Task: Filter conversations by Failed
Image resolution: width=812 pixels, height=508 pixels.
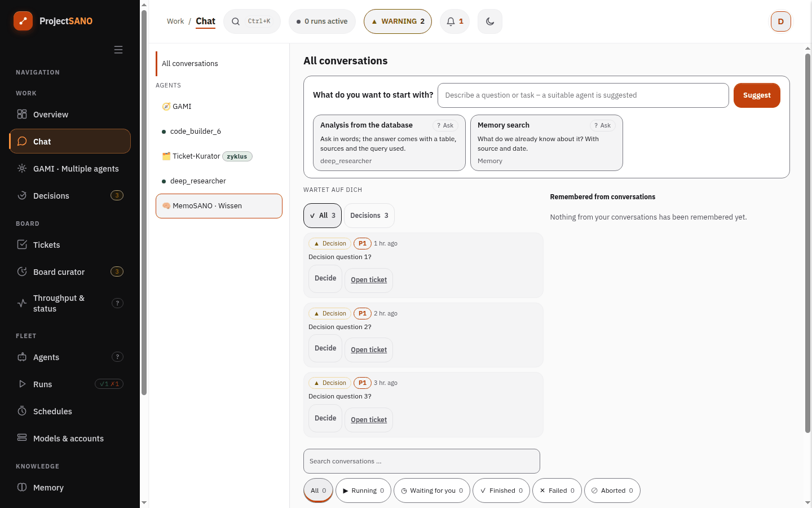Action: coord(557,491)
